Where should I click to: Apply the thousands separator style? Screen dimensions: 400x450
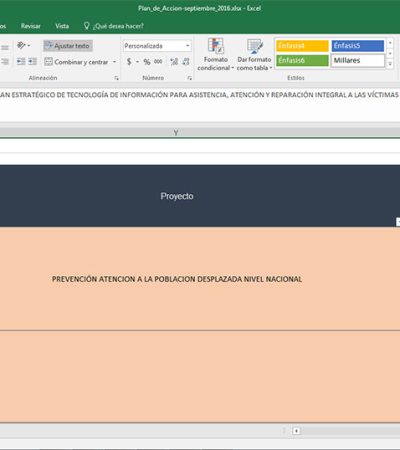158,62
